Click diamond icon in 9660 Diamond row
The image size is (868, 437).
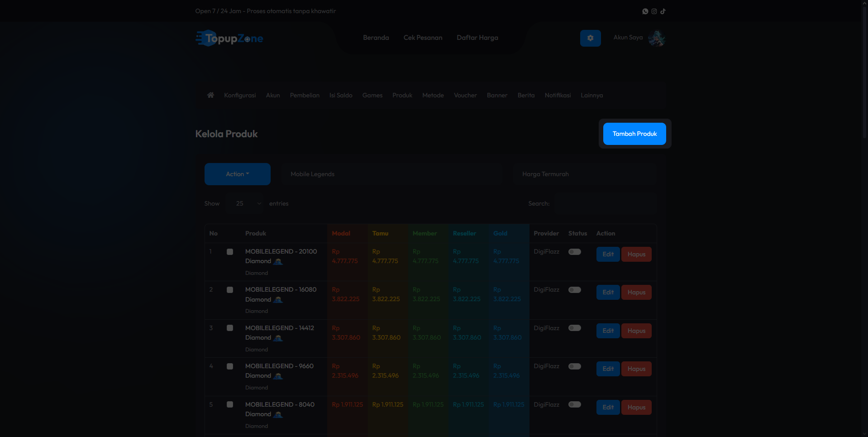point(278,376)
